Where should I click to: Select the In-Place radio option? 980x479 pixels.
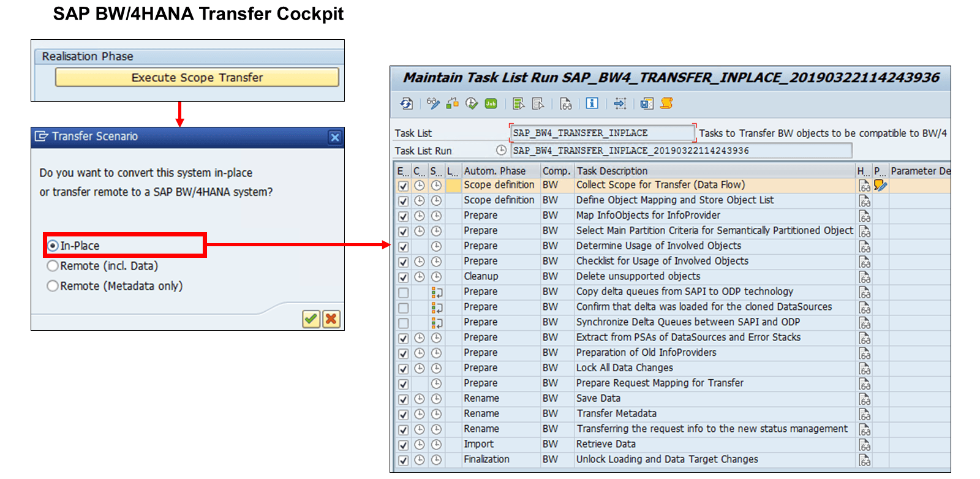coord(53,246)
